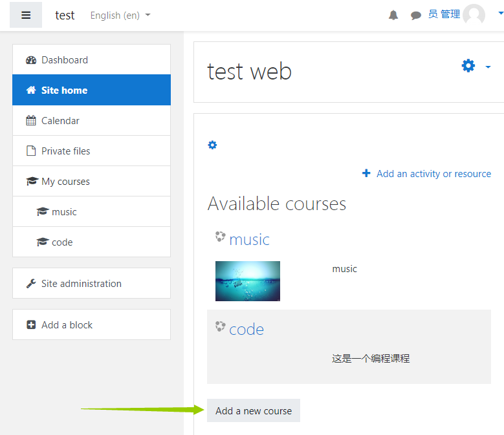Open the music course in sidebar
Image resolution: width=504 pixels, height=435 pixels.
click(64, 212)
